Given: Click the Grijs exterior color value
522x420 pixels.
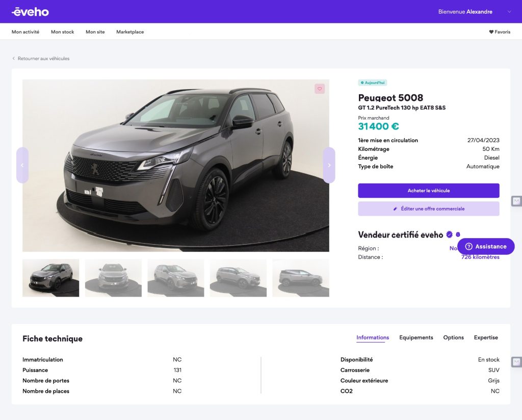Looking at the screenshot, I should tap(493, 380).
